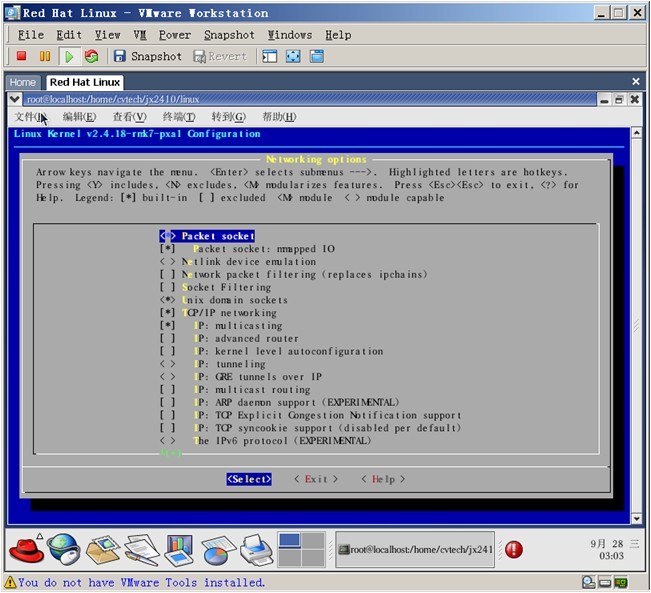Open the Snapshot menu in menu bar
This screenshot has height=593, width=651.
click(x=229, y=35)
